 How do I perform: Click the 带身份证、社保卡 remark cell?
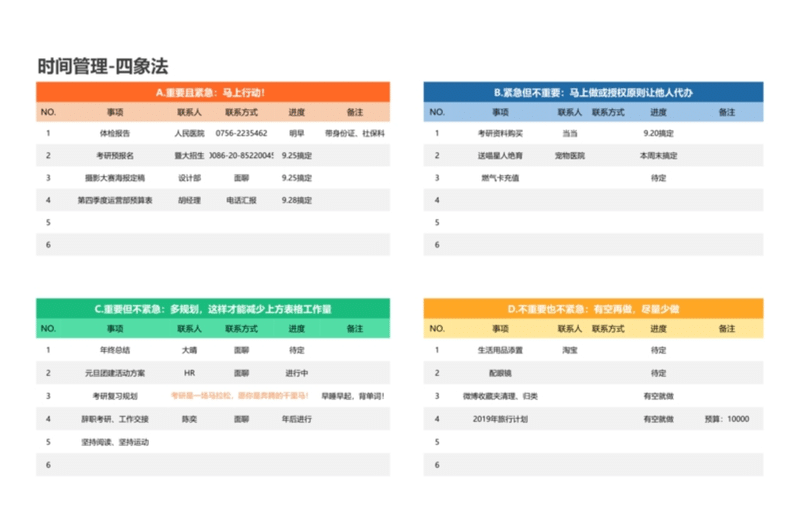coord(354,132)
